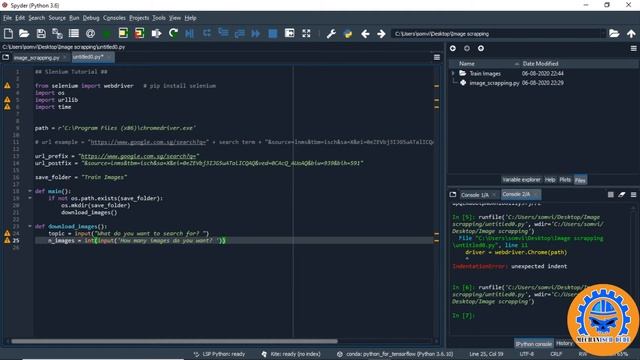Select image_scrapping.py in Files pane

[x=494, y=83]
